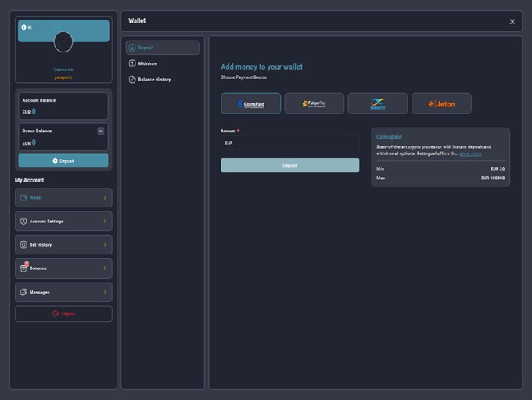This screenshot has width=532, height=400.
Task: Open the Balance History tab
Action: click(x=153, y=79)
